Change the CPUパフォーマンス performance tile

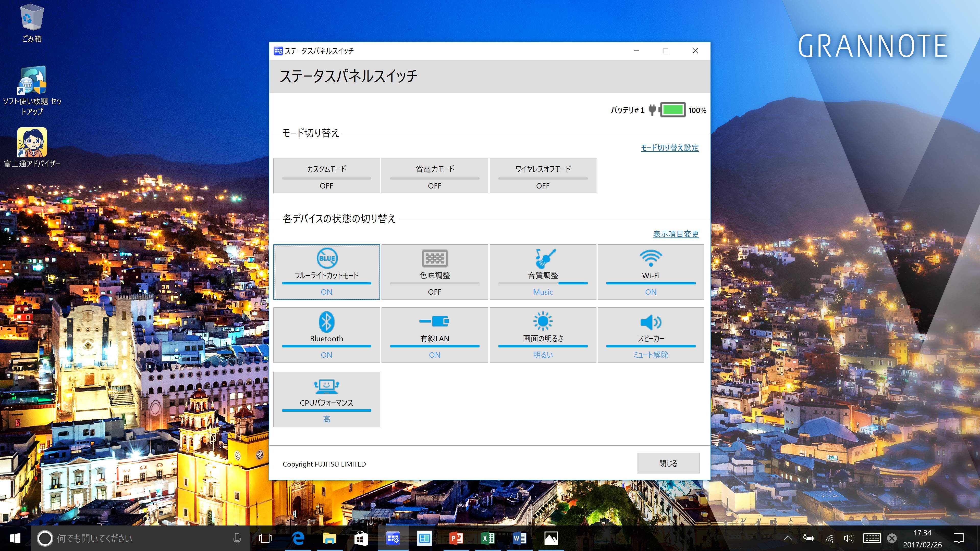click(326, 399)
